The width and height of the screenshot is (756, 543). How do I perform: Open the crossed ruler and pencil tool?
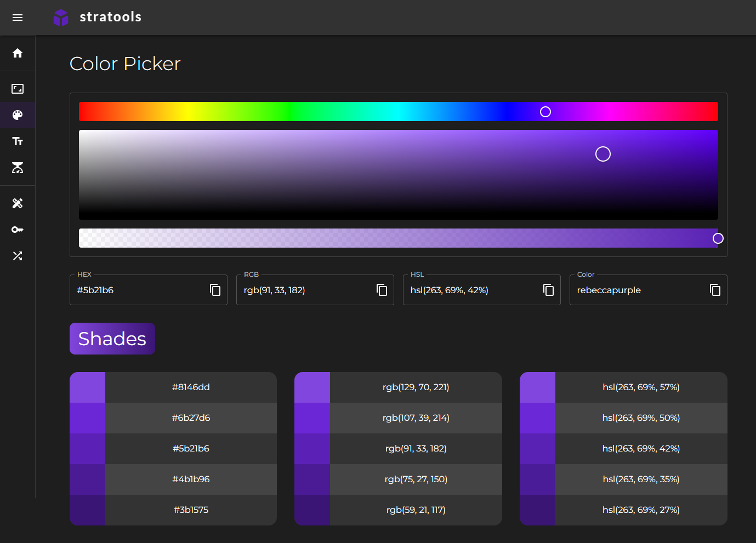pos(18,203)
